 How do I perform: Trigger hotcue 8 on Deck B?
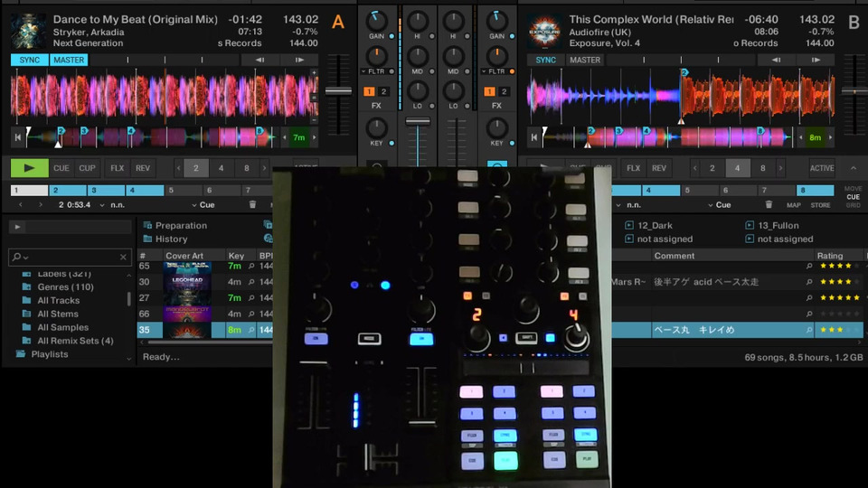coord(815,191)
